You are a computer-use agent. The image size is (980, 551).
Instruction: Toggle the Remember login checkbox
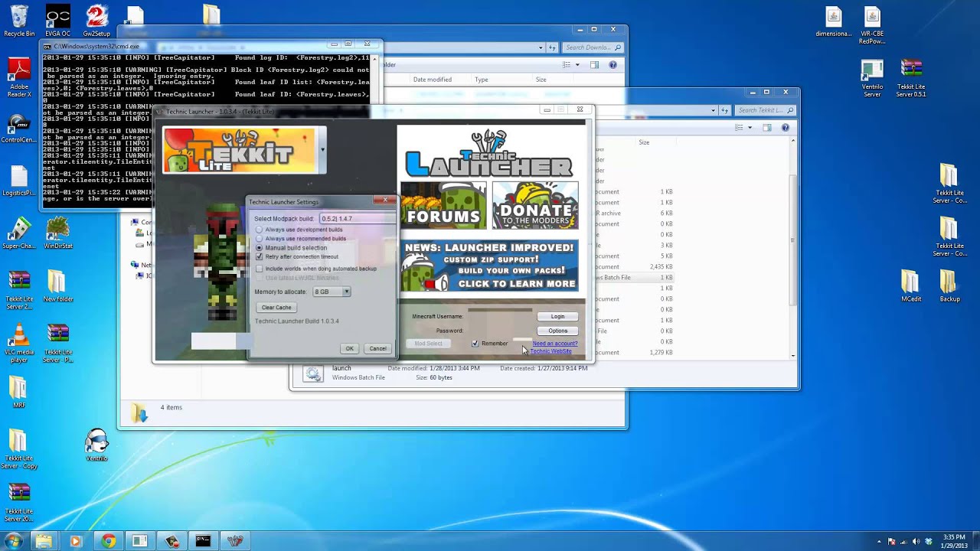475,344
